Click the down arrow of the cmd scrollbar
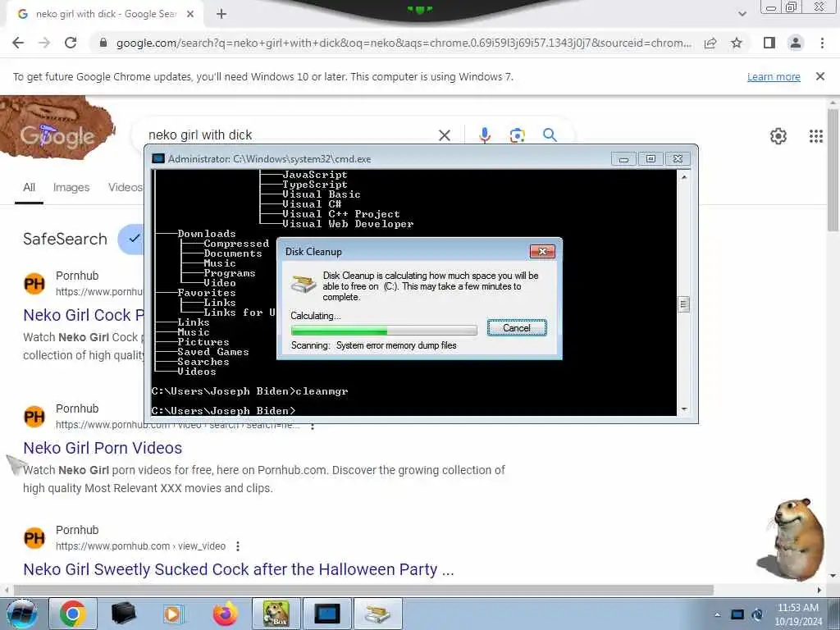 [683, 409]
